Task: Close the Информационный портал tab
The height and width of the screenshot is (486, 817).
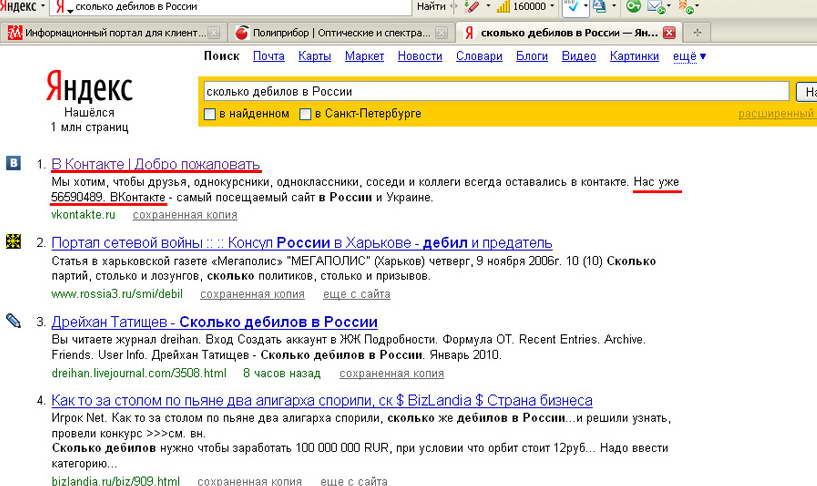Action: click(213, 33)
